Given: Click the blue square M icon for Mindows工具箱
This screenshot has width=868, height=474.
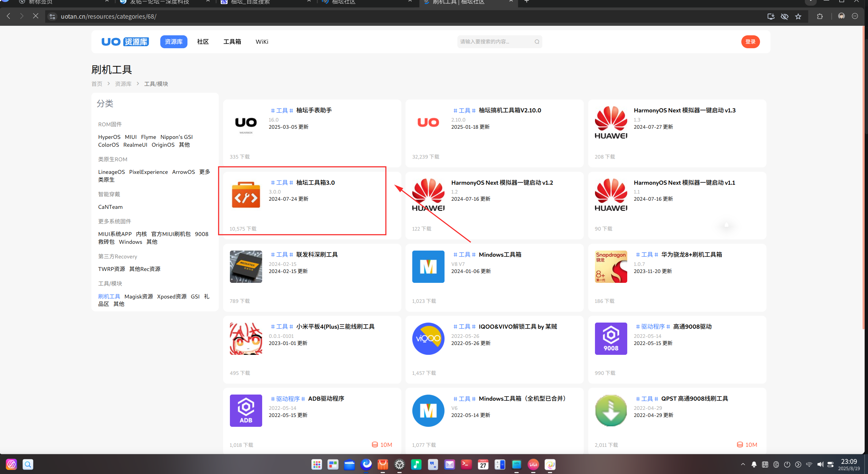Looking at the screenshot, I should (x=428, y=267).
